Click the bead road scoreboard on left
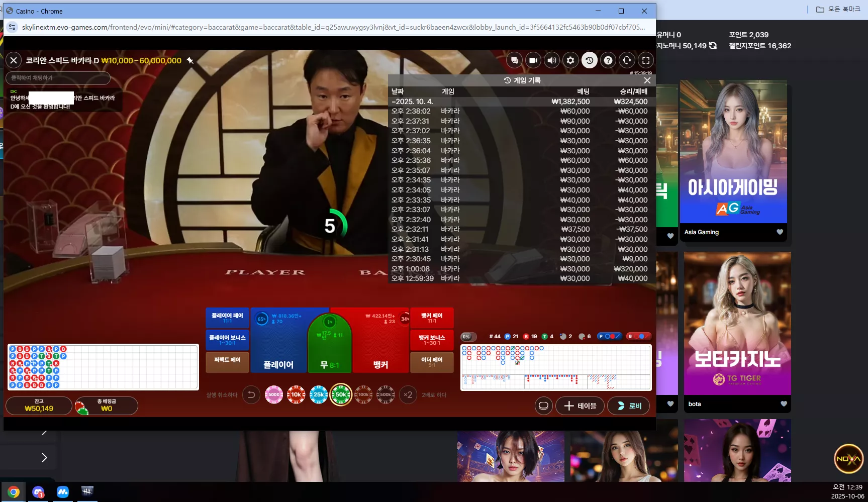The image size is (868, 502). pos(103,367)
